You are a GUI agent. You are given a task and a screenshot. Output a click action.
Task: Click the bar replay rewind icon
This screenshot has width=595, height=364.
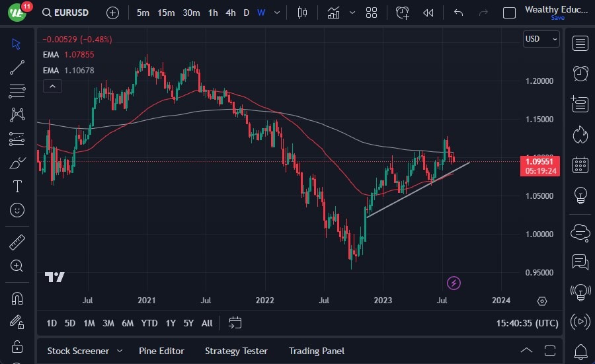coord(428,13)
